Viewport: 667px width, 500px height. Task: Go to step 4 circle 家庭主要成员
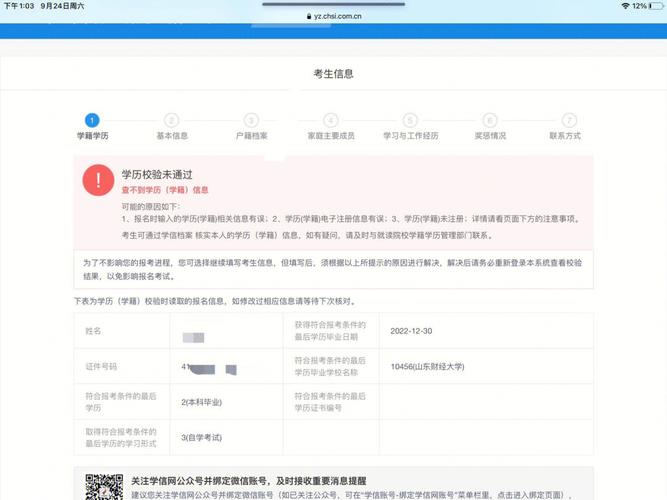click(331, 120)
